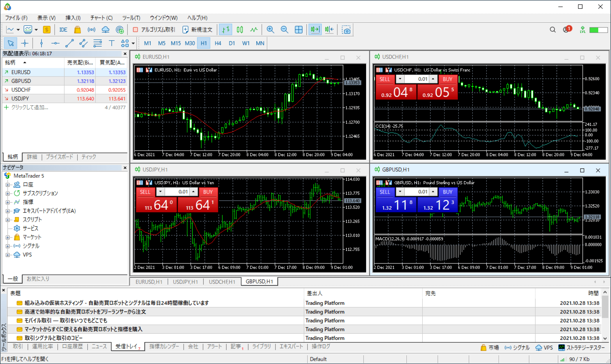
Task: Open the MQL5 IDE from the toolbar
Action: (x=63, y=29)
